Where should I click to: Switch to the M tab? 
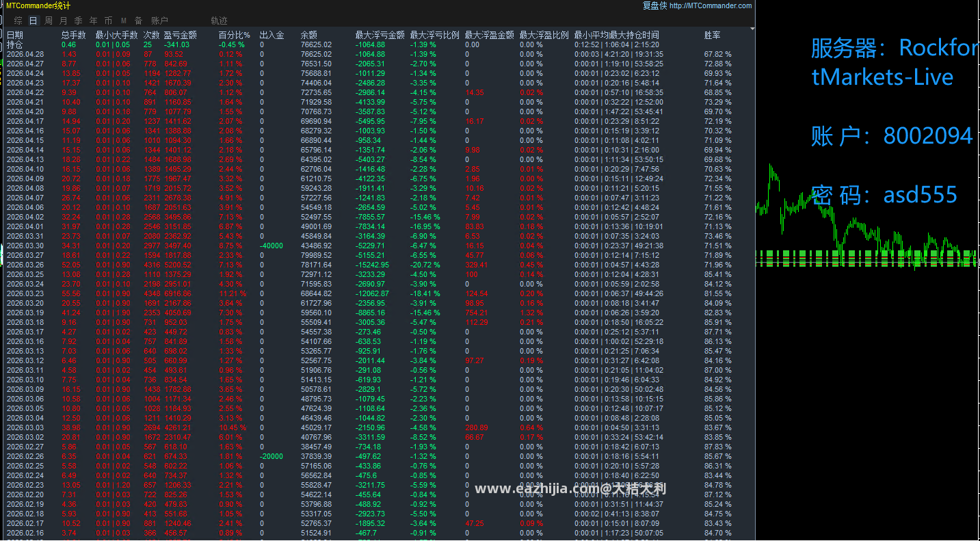[x=124, y=21]
